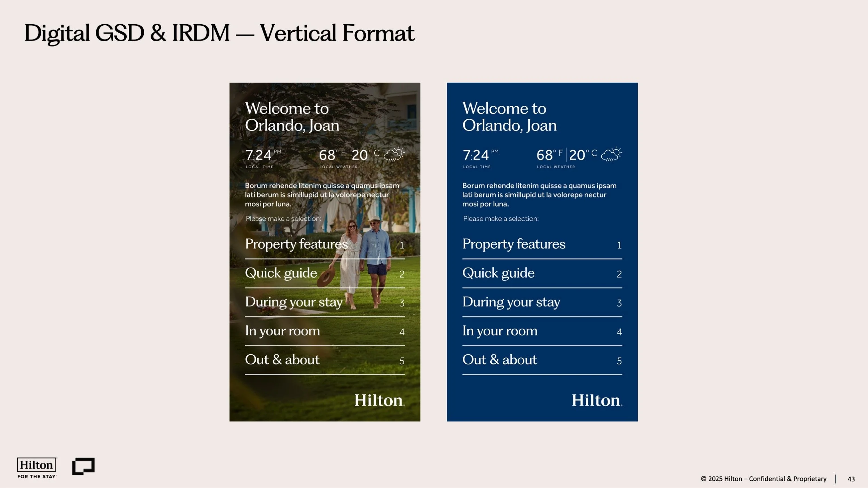Click 'Please make a selection:' on the blue screen
Screen dimensions: 868x488
[x=501, y=219]
